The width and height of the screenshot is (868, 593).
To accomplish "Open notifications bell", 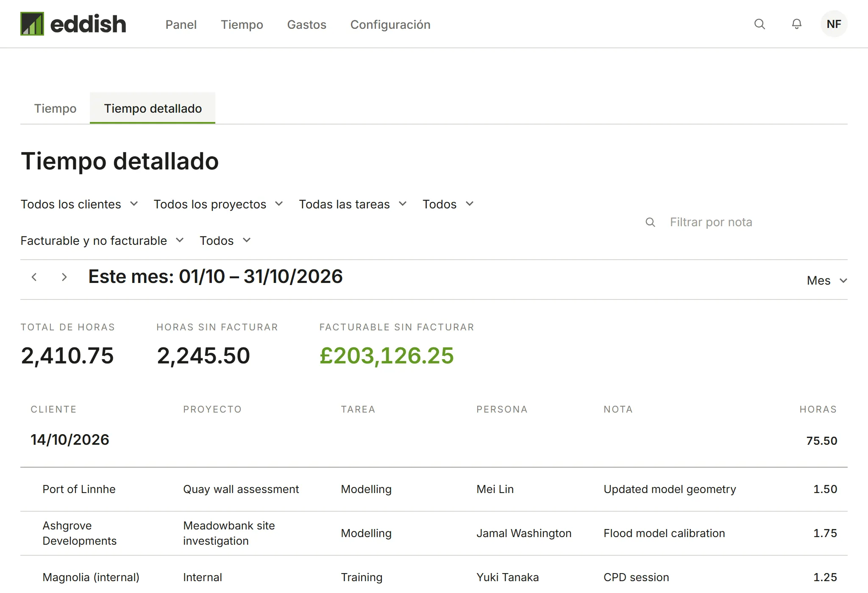I will click(797, 24).
